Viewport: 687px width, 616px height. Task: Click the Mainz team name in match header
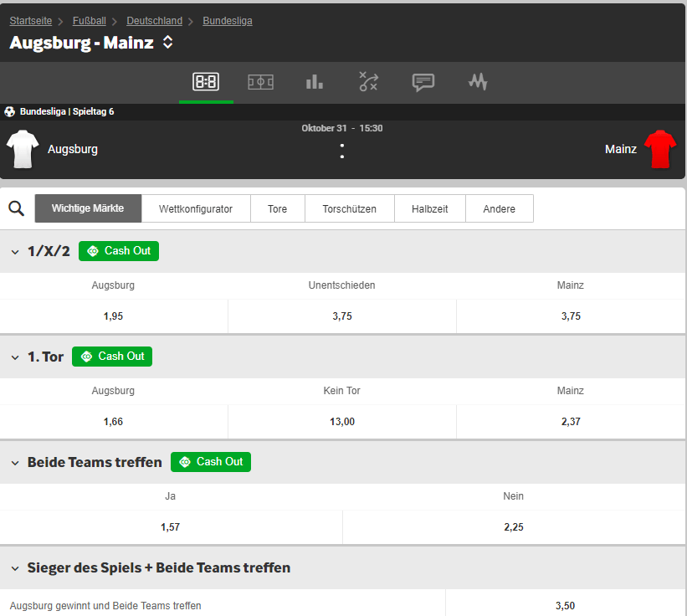coord(620,149)
